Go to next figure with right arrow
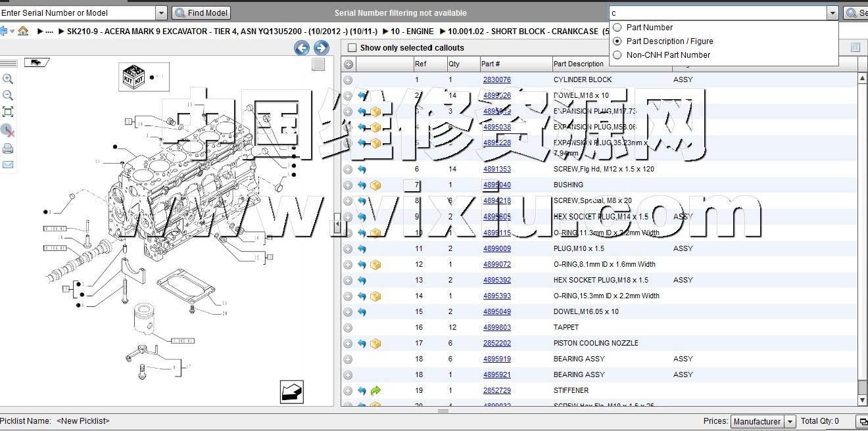 321,47
